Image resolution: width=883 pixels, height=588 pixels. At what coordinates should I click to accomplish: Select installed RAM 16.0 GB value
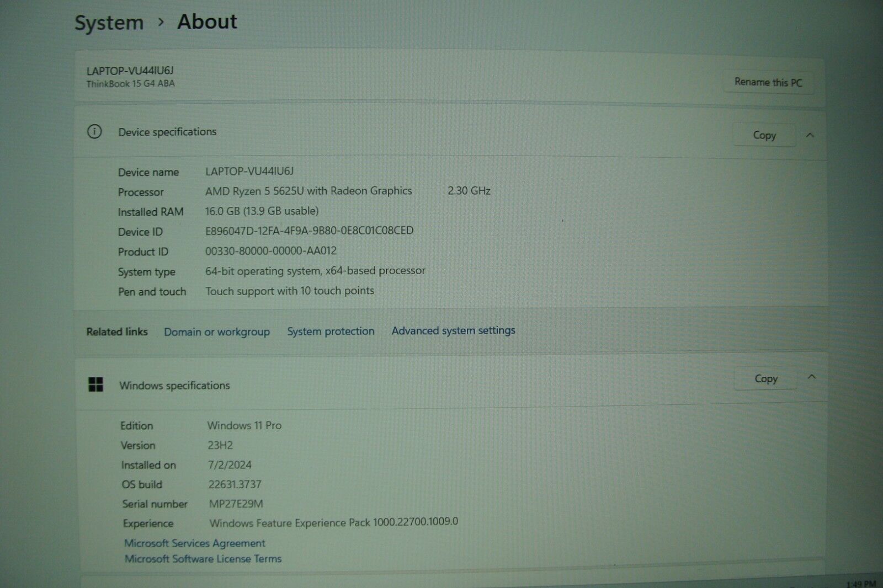tap(262, 211)
